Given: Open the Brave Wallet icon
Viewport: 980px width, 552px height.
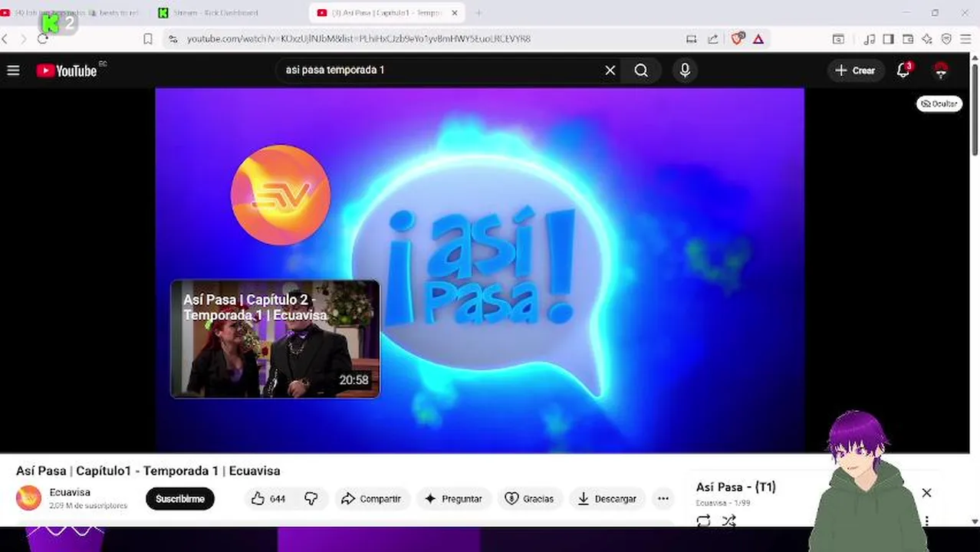Looking at the screenshot, I should tap(908, 38).
